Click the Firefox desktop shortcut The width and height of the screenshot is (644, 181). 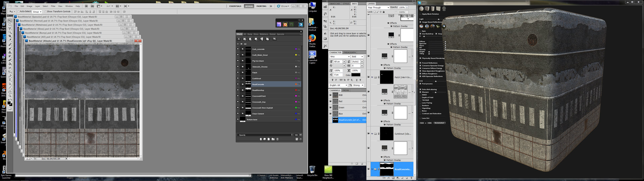[x=312, y=38]
